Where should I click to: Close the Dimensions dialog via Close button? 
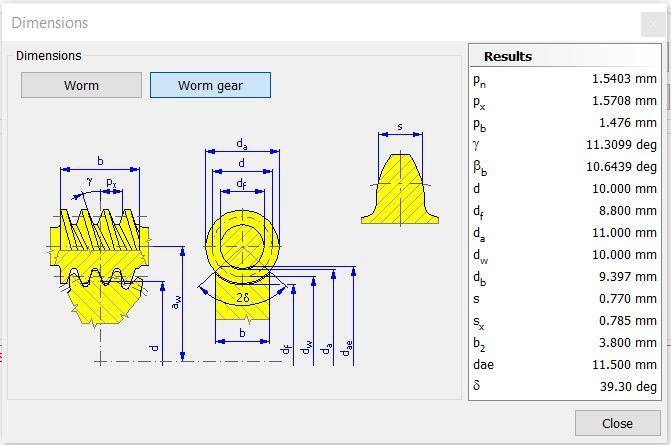(618, 423)
